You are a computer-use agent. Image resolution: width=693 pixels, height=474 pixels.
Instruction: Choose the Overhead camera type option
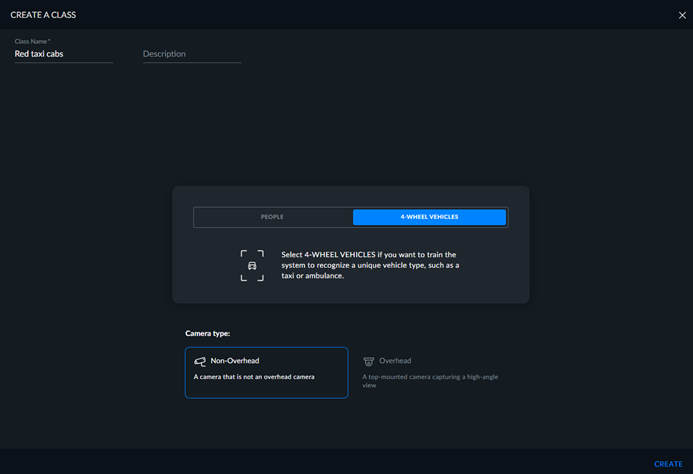[433, 373]
